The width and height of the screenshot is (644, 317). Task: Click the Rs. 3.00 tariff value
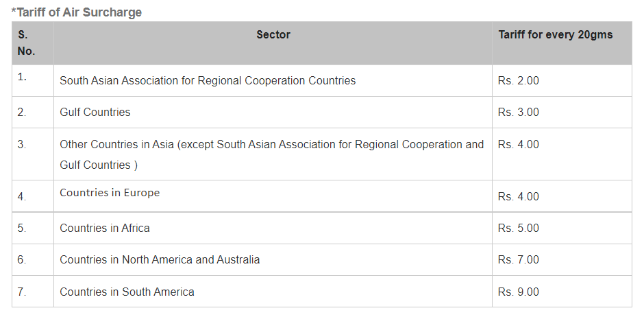click(x=519, y=113)
